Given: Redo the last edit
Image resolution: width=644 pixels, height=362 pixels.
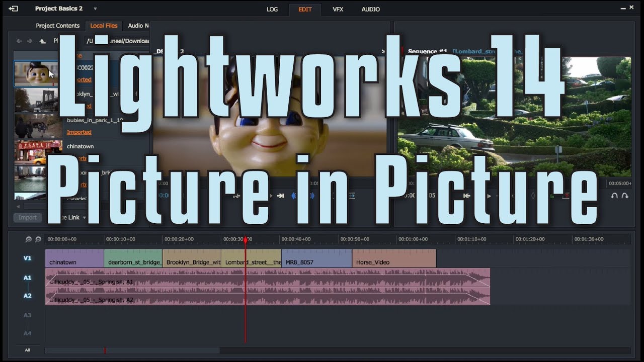Looking at the screenshot, I should tap(625, 196).
